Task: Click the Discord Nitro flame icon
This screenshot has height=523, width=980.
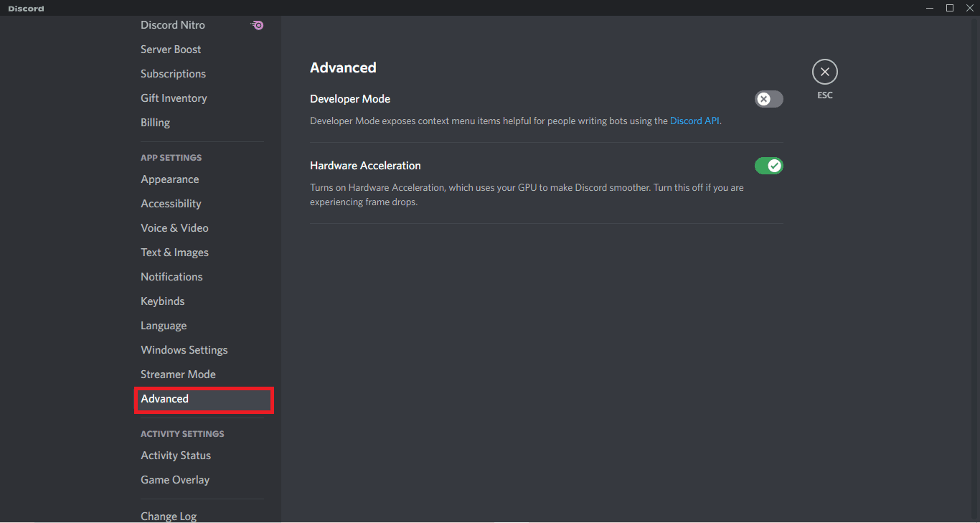Action: pos(256,24)
